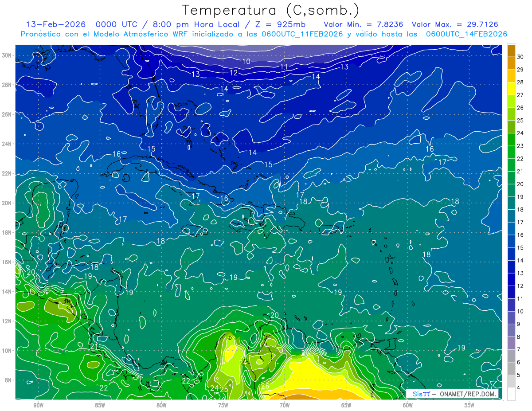Image resolution: width=532 pixels, height=411 pixels.
Task: Click the dark orange swatch above 30 in colorbar
Action: pyautogui.click(x=511, y=51)
